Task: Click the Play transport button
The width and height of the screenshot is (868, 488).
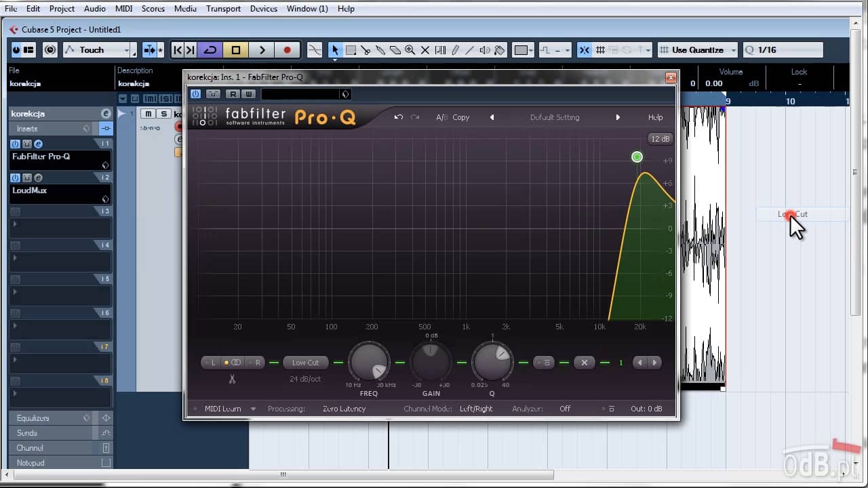Action: (x=262, y=50)
